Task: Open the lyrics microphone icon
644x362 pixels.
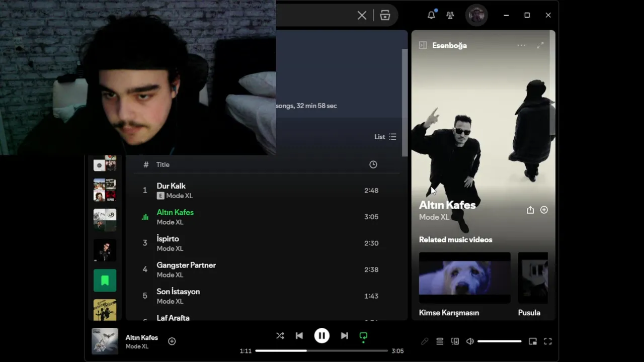Action: [x=425, y=341]
